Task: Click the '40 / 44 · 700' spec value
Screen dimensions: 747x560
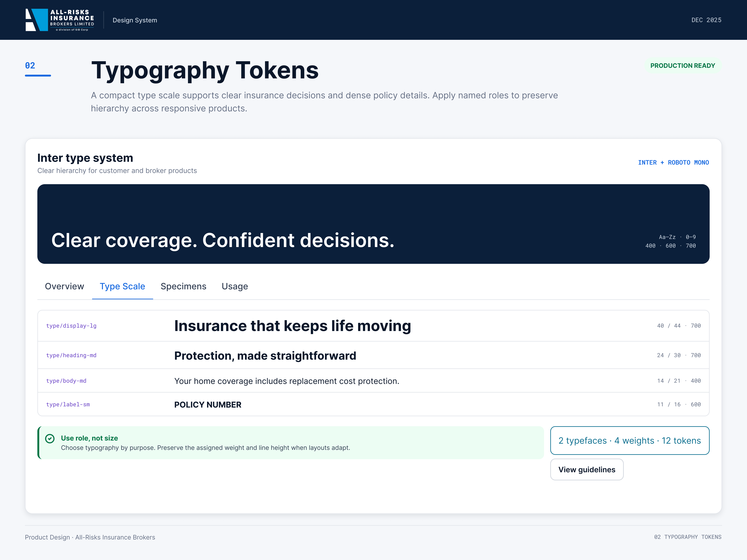Action: (x=679, y=326)
